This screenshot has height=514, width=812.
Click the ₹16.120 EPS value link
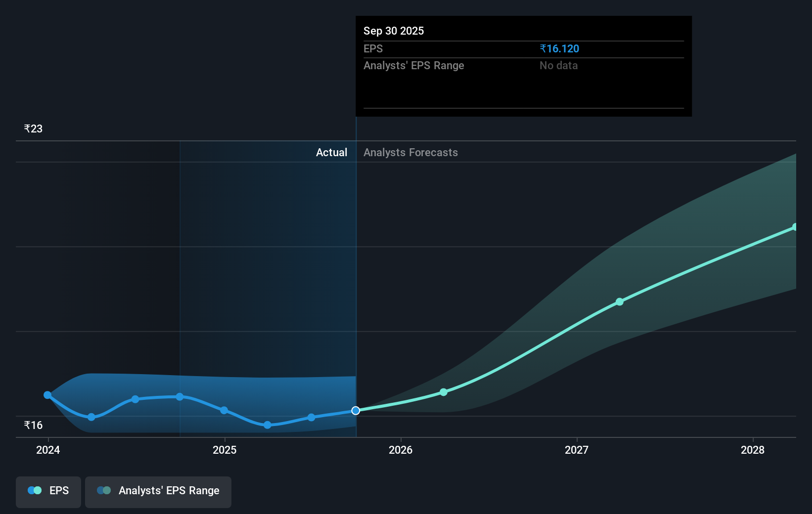coord(559,48)
